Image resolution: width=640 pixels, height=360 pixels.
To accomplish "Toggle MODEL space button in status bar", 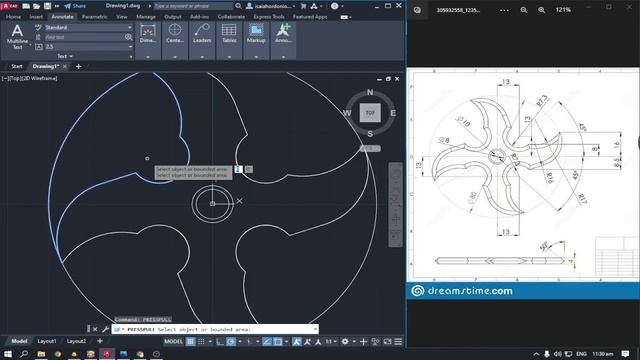I will [x=173, y=342].
